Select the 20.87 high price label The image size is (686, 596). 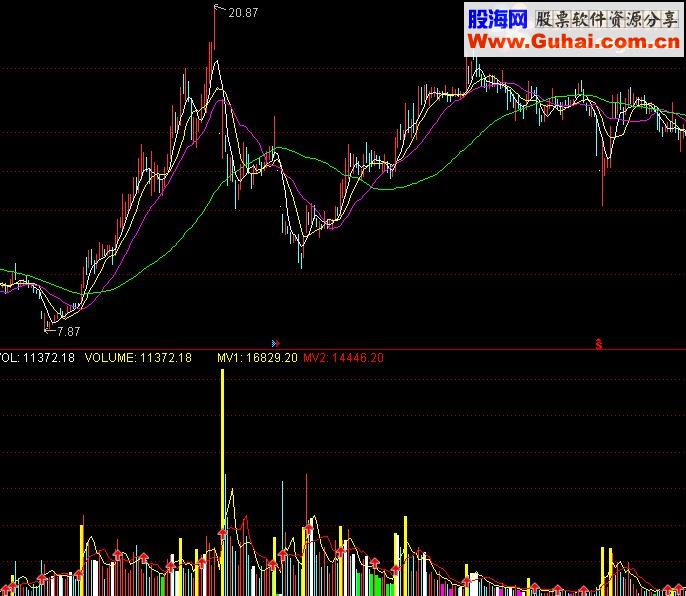click(243, 13)
